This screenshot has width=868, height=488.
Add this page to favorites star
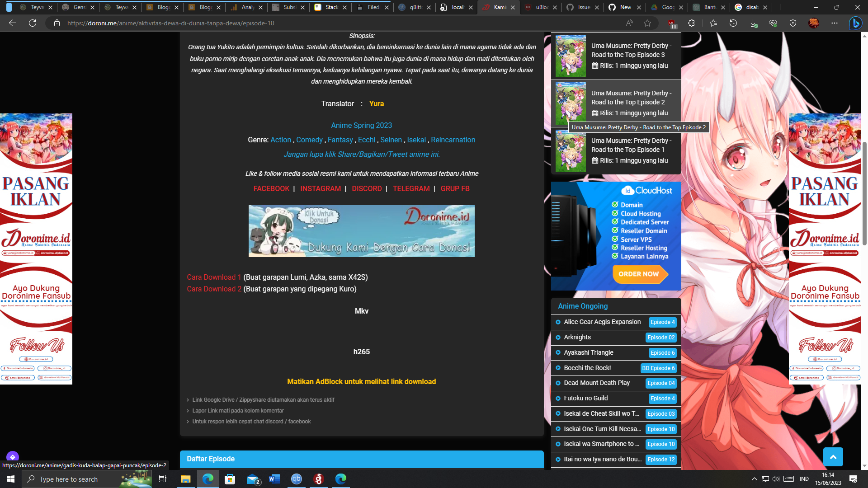click(x=647, y=23)
